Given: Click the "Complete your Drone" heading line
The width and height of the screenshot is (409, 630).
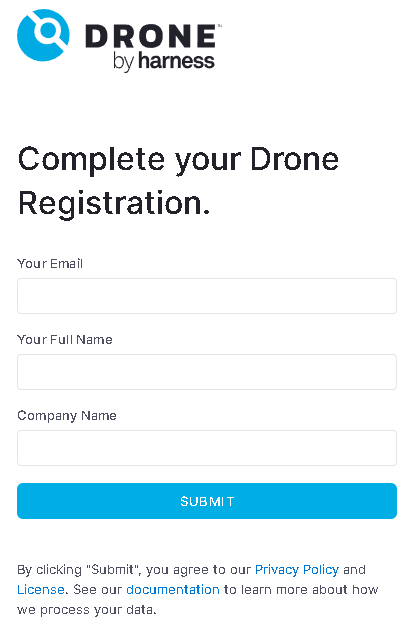Looking at the screenshot, I should (x=178, y=160).
